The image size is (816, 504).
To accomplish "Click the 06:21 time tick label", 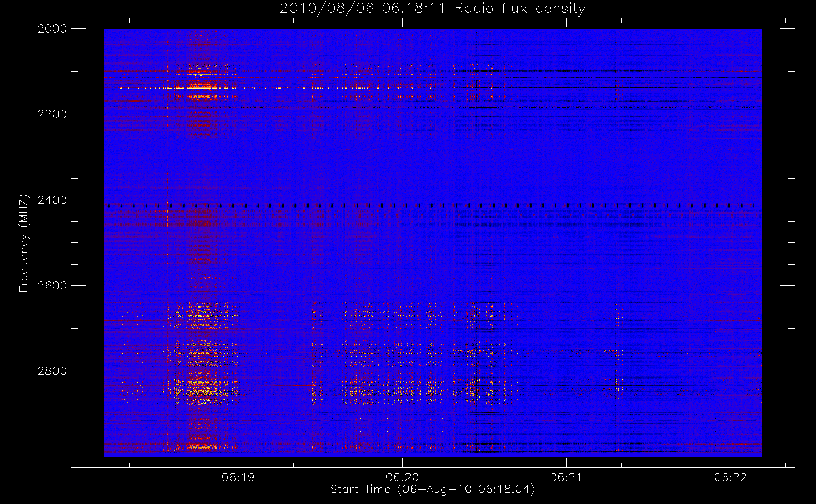I will [x=566, y=477].
